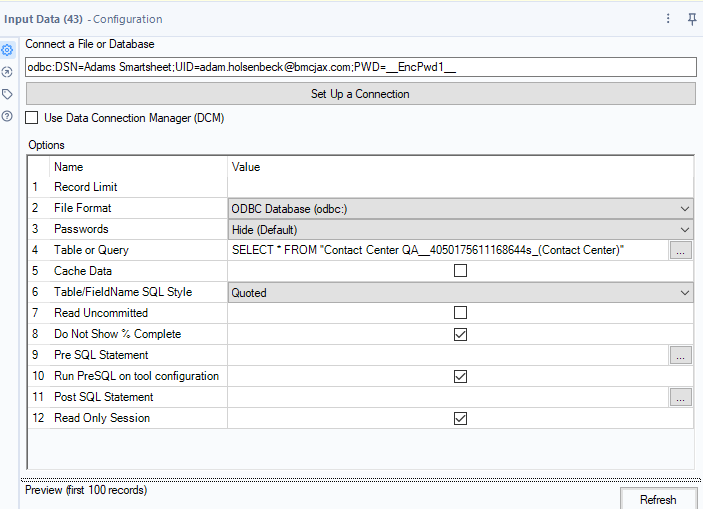Image resolution: width=703 pixels, height=509 pixels.
Task: Open the Table or Query ellipsis button
Action: [x=680, y=250]
